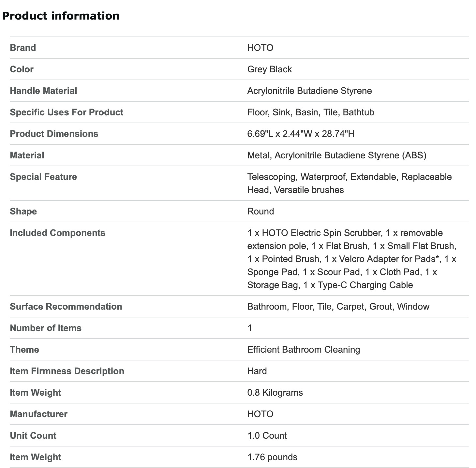Select Metal, ABS material value
Image resolution: width=476 pixels, height=468 pixels.
pyautogui.click(x=337, y=155)
